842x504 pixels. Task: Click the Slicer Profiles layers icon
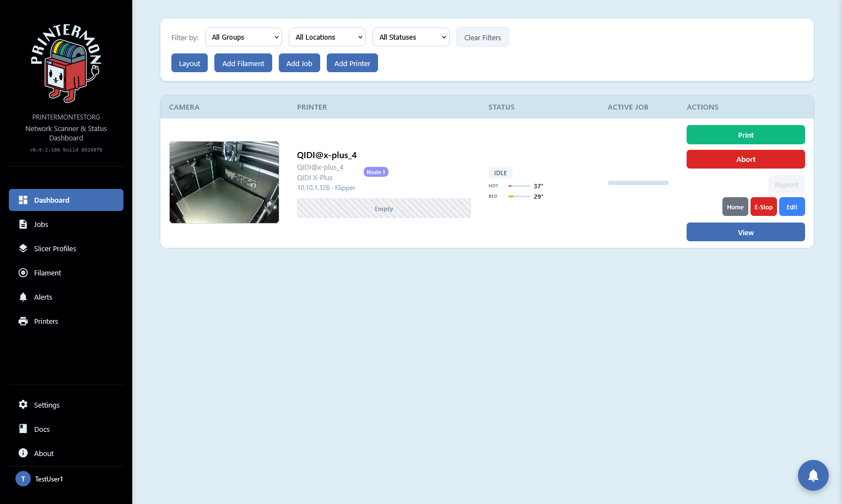[23, 248]
